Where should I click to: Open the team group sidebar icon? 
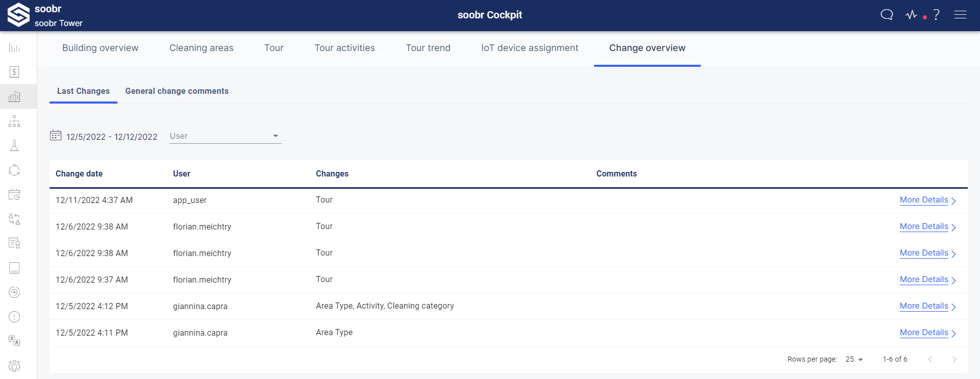pos(14,365)
